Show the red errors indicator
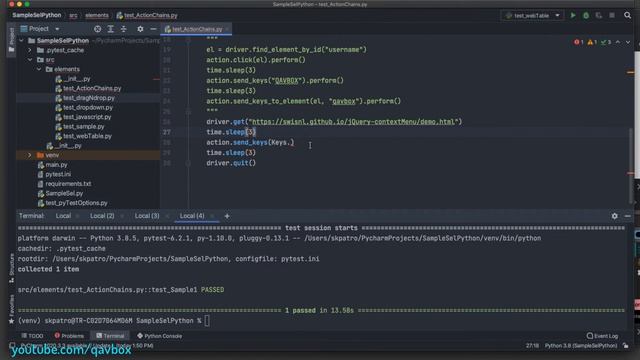The width and height of the screenshot is (640, 360). click(x=578, y=42)
